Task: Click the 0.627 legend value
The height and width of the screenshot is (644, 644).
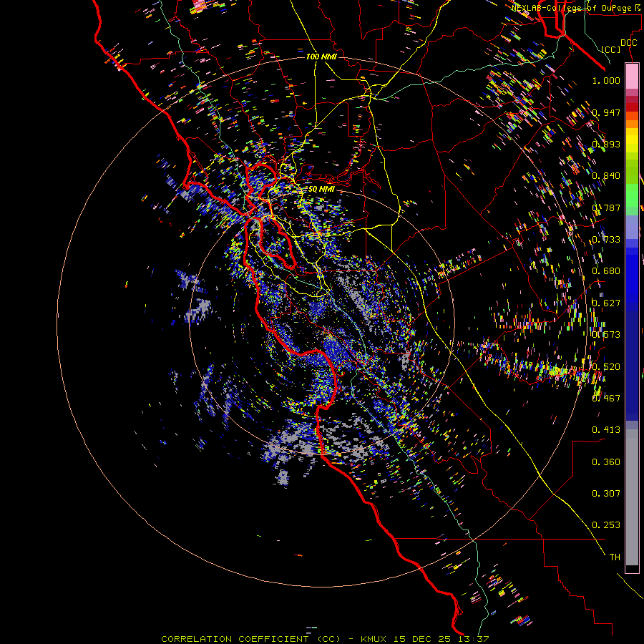Action: click(x=606, y=303)
